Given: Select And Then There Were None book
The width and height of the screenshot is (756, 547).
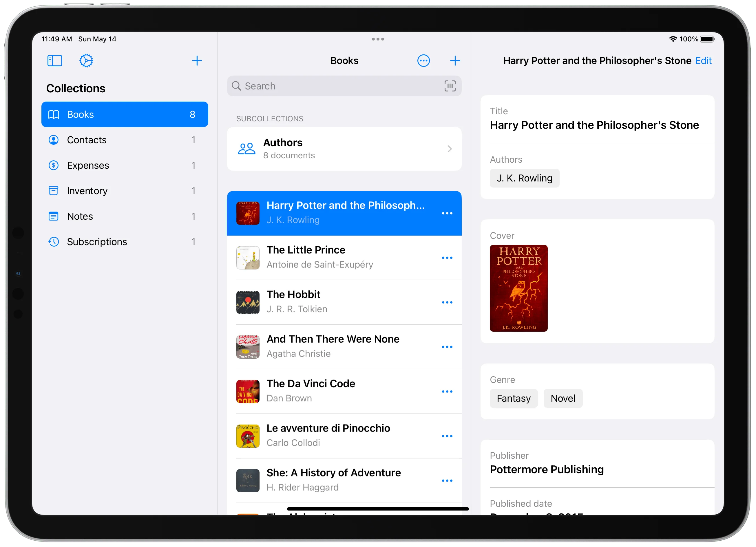Looking at the screenshot, I should pos(333,346).
